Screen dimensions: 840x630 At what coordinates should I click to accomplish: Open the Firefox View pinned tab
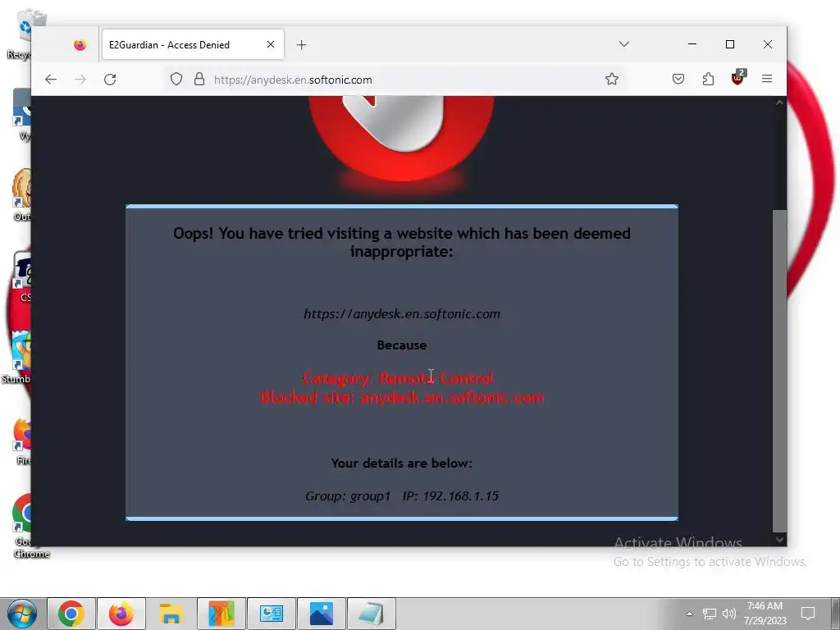(80, 44)
